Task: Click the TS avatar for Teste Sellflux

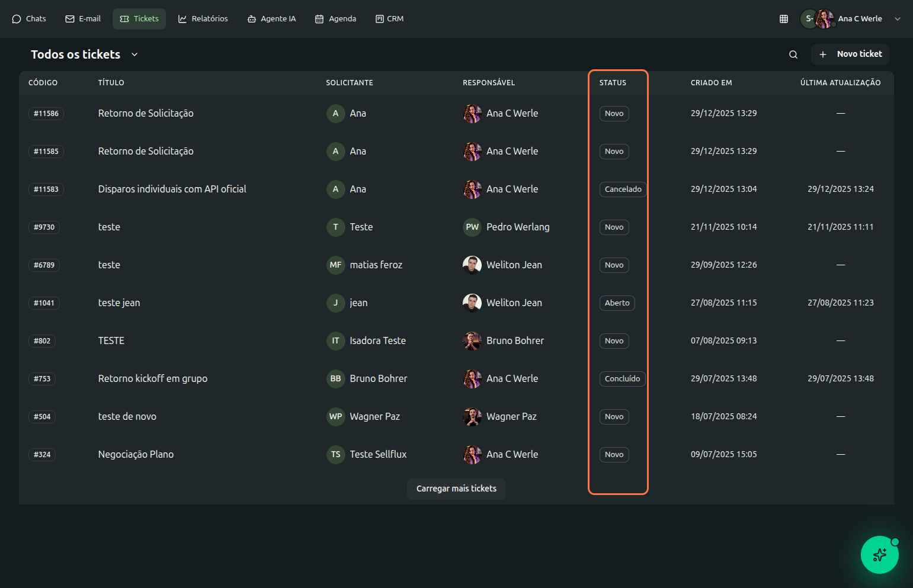Action: coord(335,455)
